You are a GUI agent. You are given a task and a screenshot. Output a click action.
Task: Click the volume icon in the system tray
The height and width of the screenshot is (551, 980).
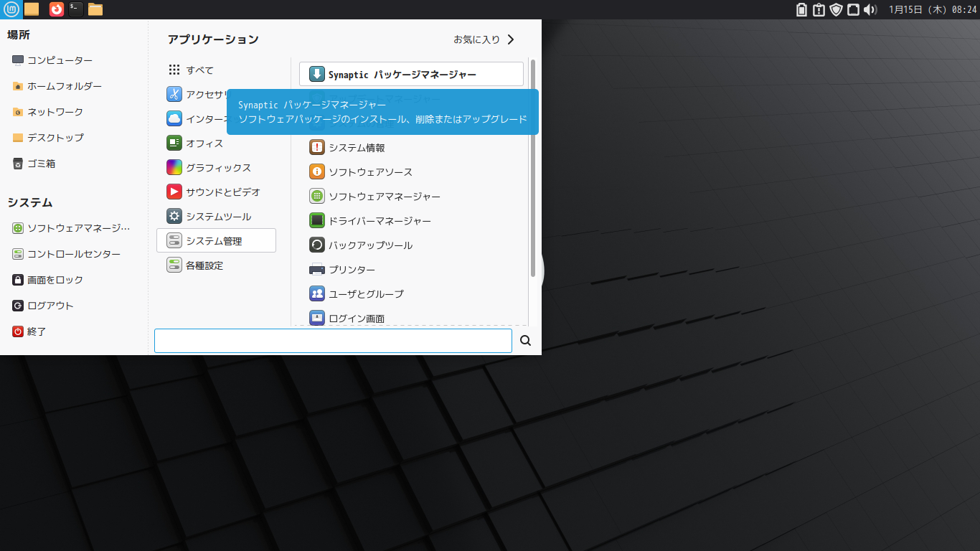(869, 9)
